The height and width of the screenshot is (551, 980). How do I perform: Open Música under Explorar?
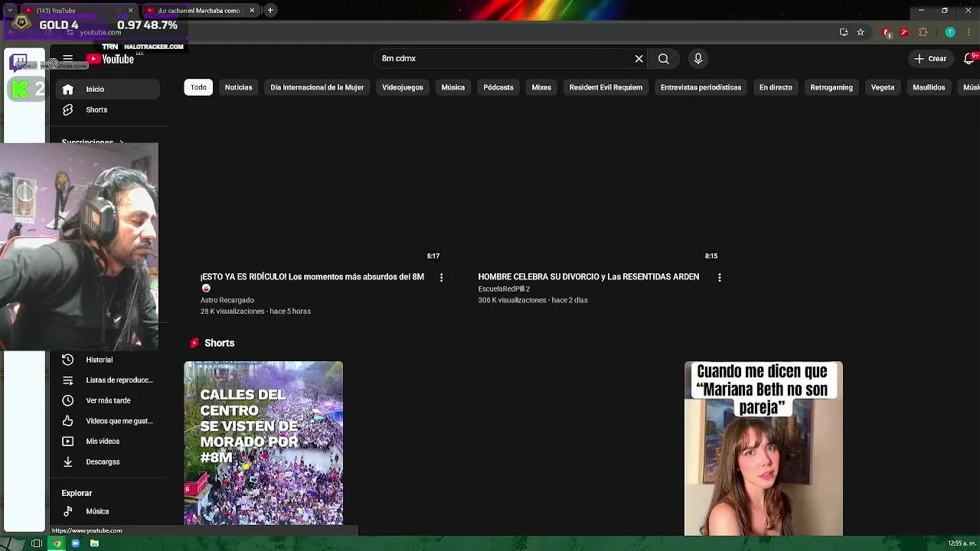(109, 511)
